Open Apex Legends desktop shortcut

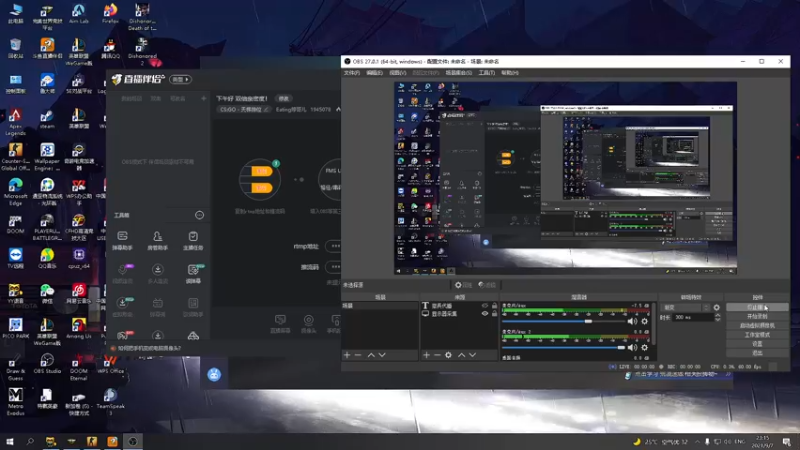15,122
